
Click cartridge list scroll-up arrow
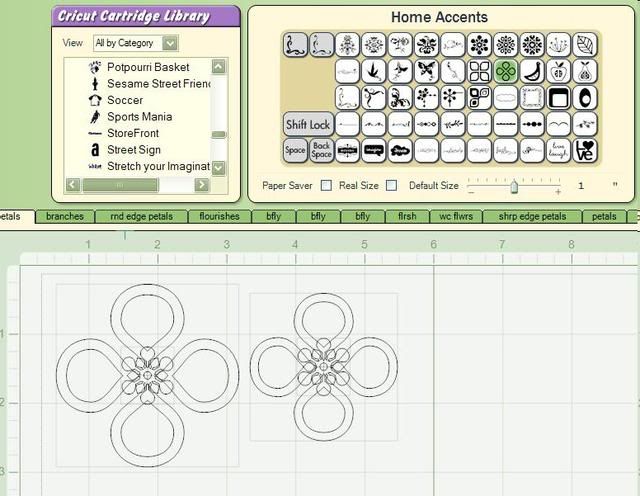[x=218, y=66]
